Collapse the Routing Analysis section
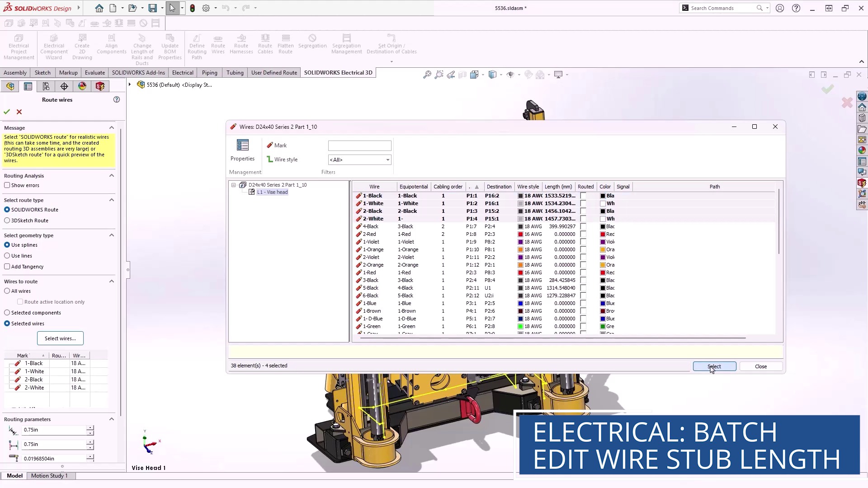 [112, 176]
